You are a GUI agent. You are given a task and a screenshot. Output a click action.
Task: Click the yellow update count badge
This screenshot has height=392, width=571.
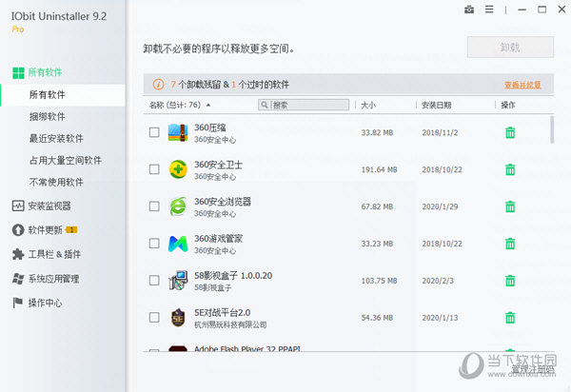[x=71, y=229]
